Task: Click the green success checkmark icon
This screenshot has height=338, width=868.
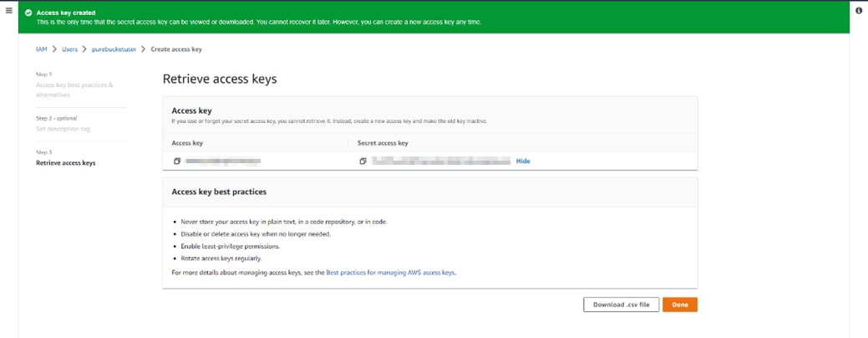Action: click(x=28, y=13)
